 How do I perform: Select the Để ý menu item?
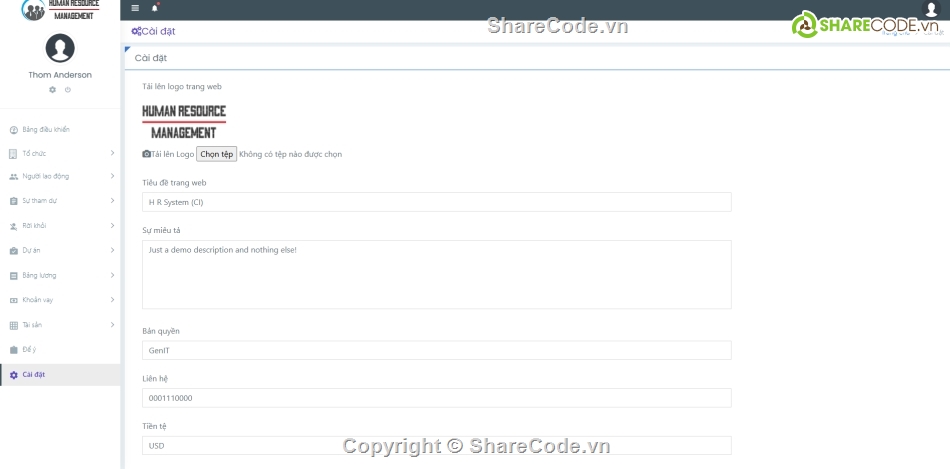pos(29,349)
